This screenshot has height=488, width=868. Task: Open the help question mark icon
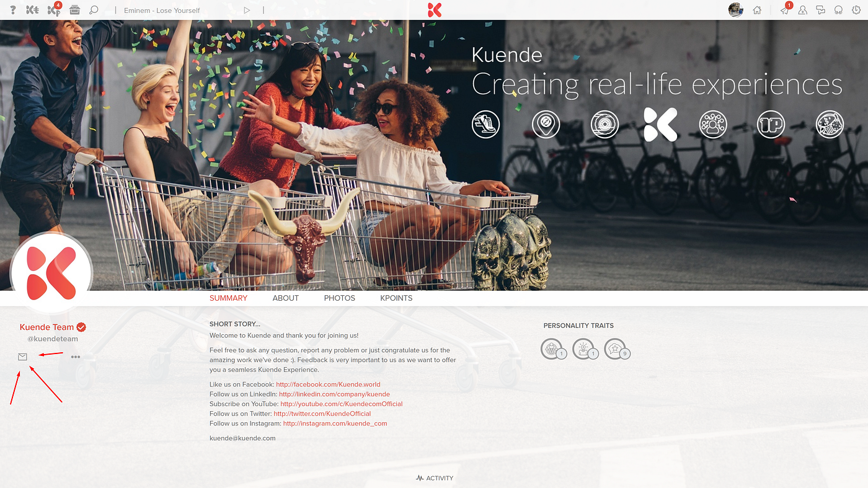(12, 10)
